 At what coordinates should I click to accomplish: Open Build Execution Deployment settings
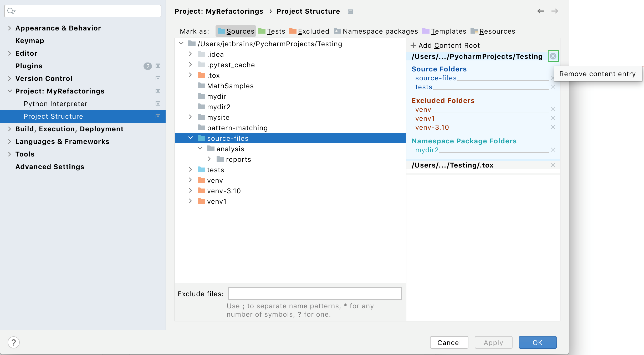click(70, 129)
